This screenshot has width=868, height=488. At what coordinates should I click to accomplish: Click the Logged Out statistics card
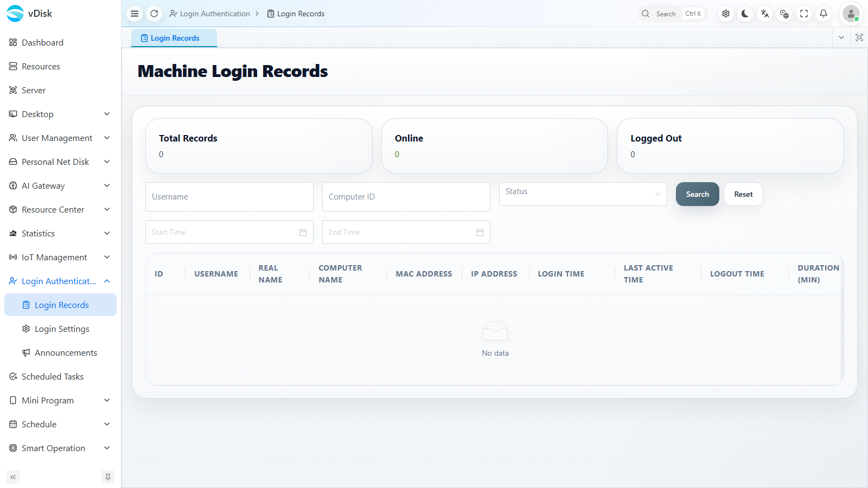pos(730,146)
